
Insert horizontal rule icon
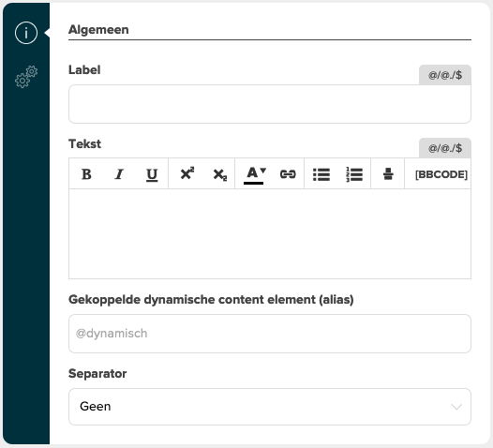point(388,173)
